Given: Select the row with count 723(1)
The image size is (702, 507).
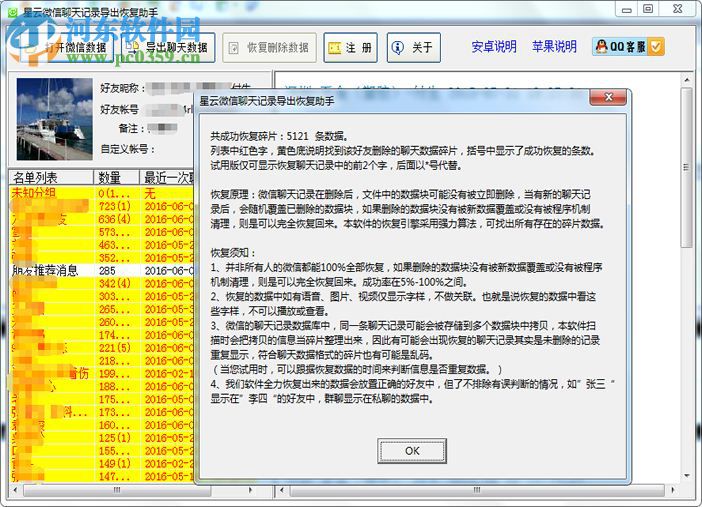Looking at the screenshot, I should [102, 206].
